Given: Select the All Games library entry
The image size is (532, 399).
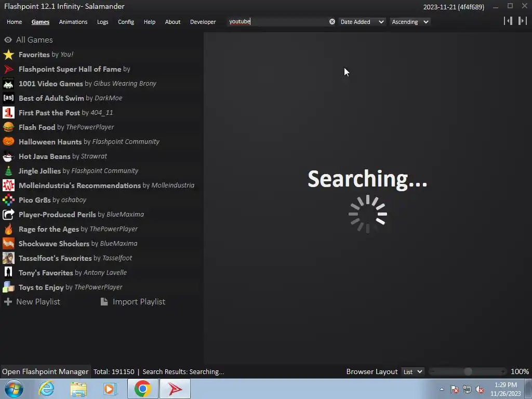Looking at the screenshot, I should (x=102, y=40).
